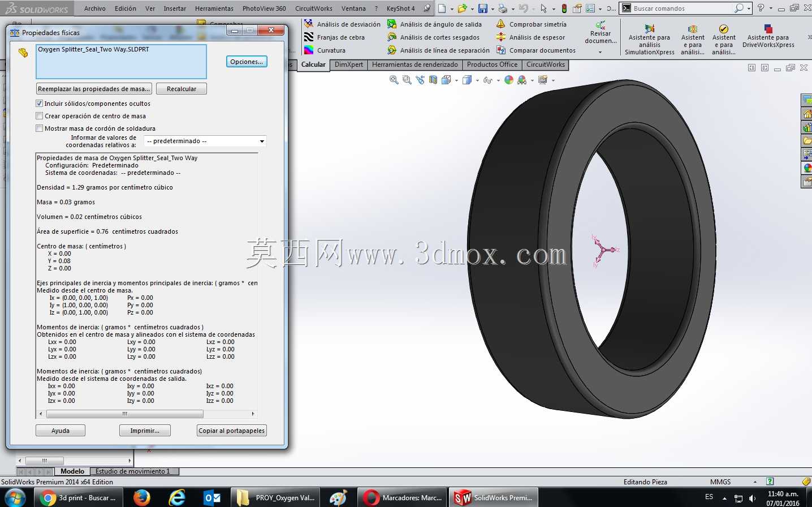Image resolution: width=812 pixels, height=507 pixels.
Task: Open Comprobar simetría tool
Action: pyautogui.click(x=531, y=24)
